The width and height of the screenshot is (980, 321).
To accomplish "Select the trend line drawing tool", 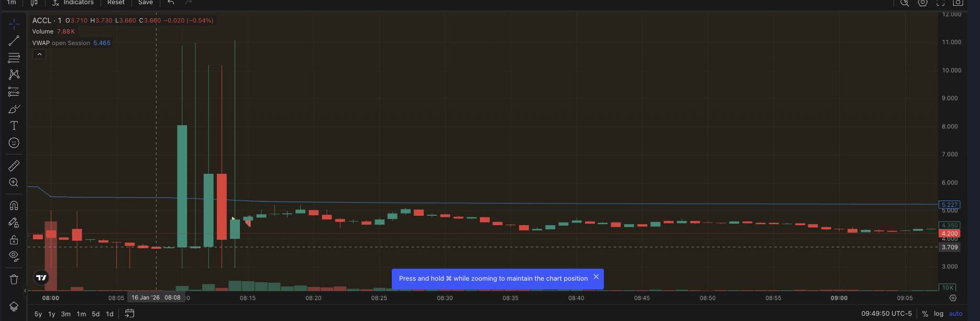I will pyautogui.click(x=14, y=41).
